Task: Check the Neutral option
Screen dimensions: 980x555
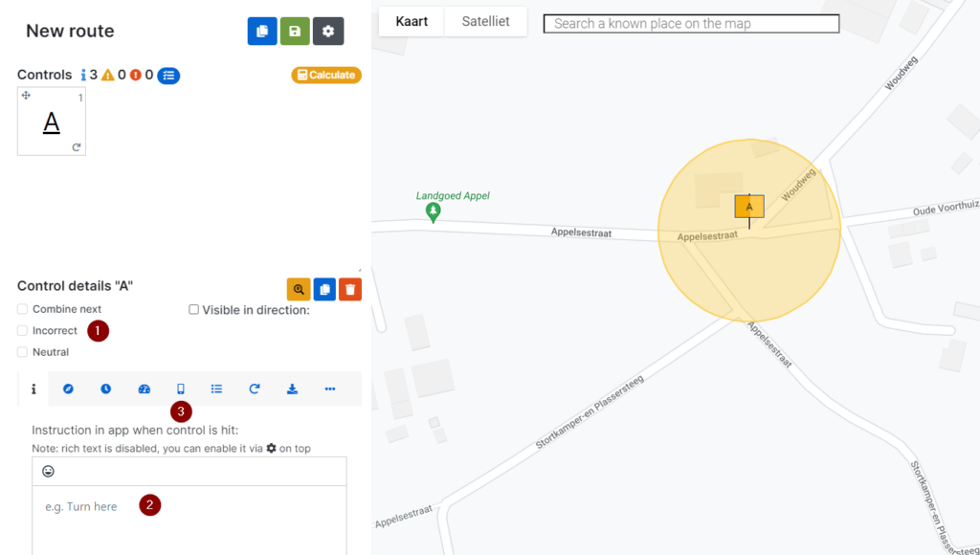Action: point(22,352)
